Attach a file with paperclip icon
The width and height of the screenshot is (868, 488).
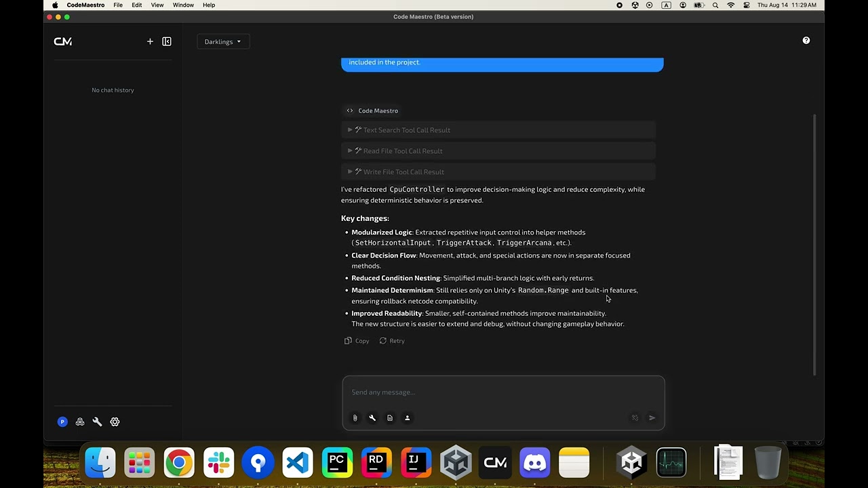[x=355, y=418]
